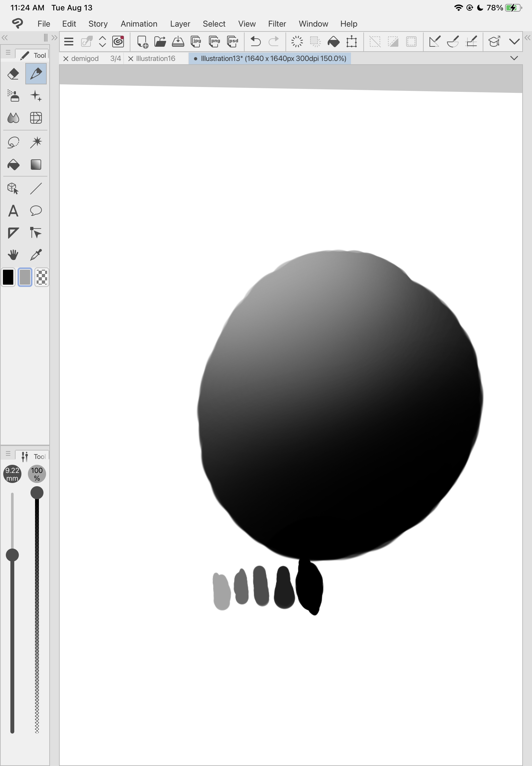Export as PNG from the toolbar
The image size is (532, 766).
(x=214, y=42)
